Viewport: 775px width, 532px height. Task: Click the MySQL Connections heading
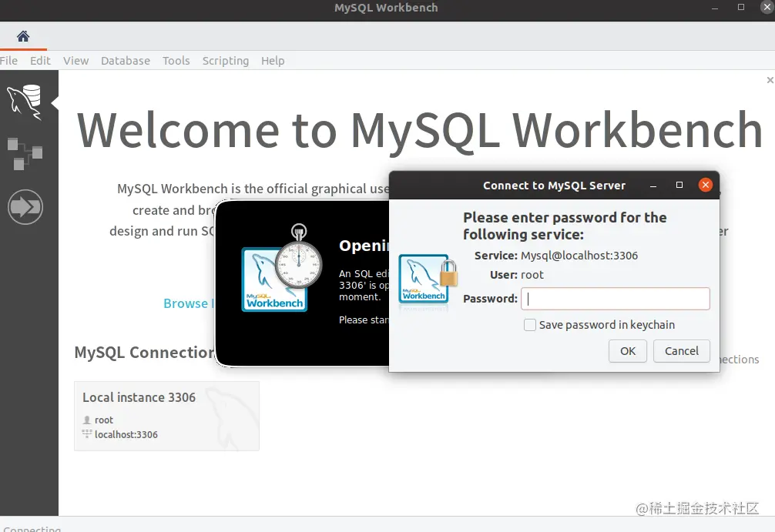[144, 352]
